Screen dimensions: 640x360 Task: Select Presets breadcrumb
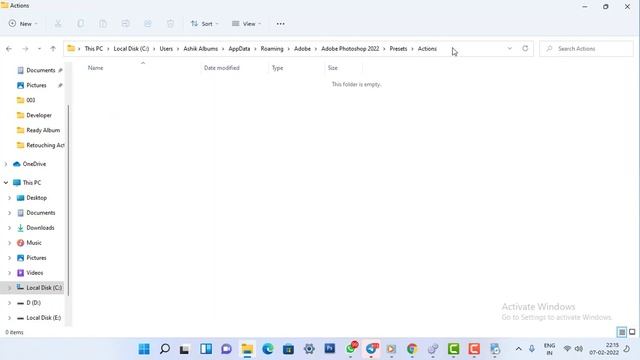coord(398,49)
